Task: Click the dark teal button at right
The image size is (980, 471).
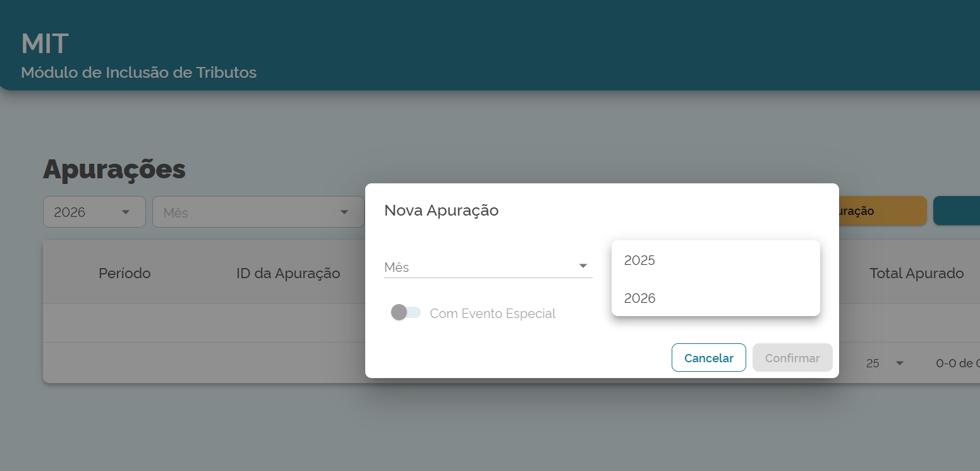Action: pyautogui.click(x=957, y=211)
